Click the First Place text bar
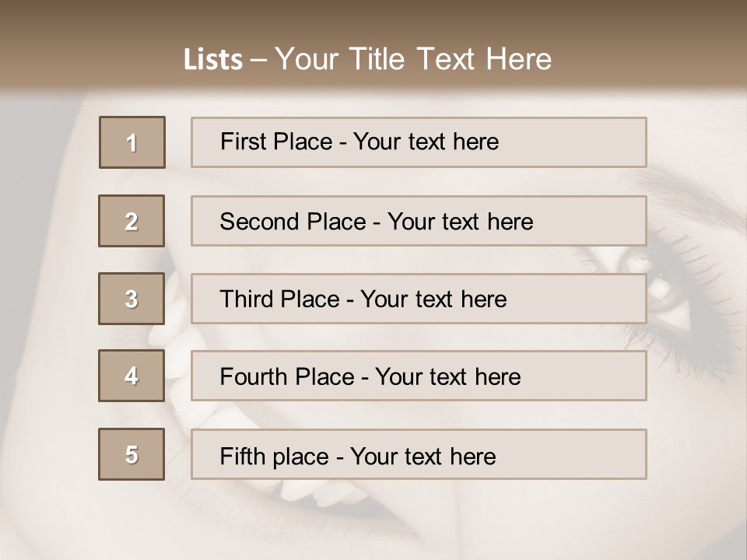This screenshot has height=560, width=747. 419,142
